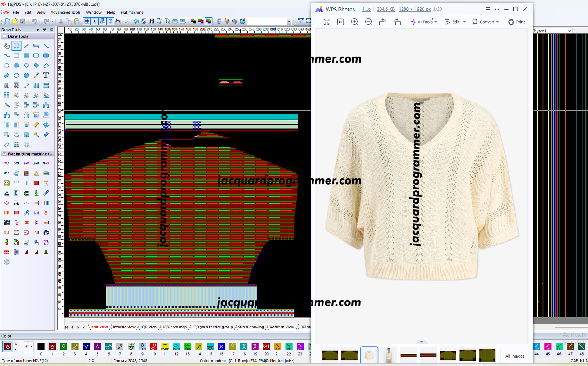
Task: Select the hollow diamond shape tool
Action: (x=26, y=65)
